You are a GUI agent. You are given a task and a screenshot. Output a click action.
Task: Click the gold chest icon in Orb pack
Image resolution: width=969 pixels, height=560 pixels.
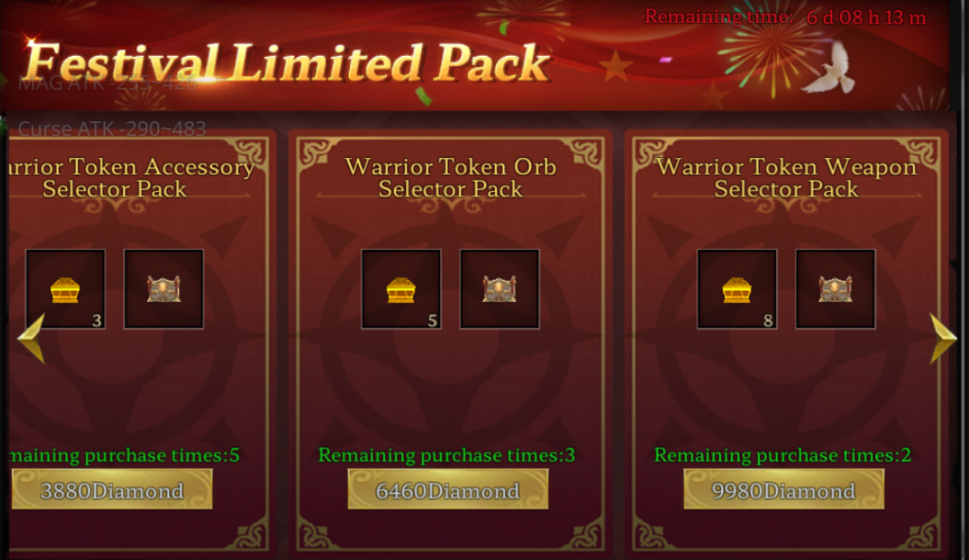click(x=401, y=289)
